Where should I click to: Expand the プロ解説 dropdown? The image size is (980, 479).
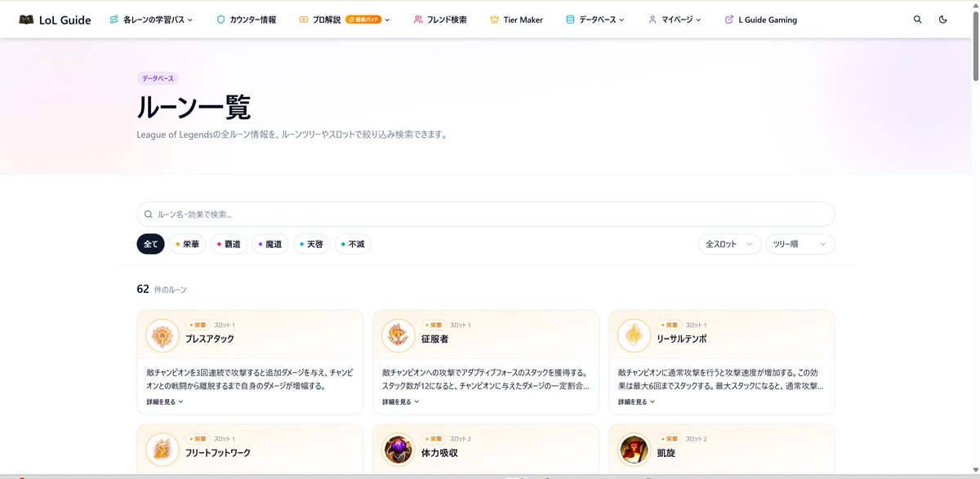click(x=345, y=20)
